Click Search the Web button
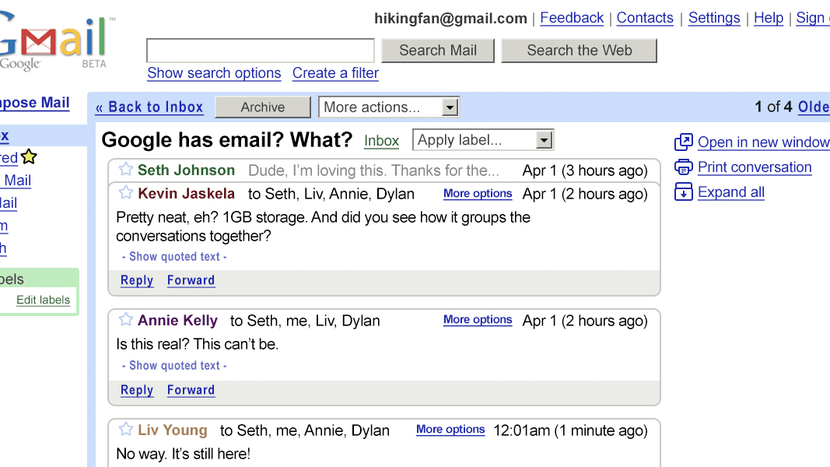This screenshot has width=830, height=467. click(x=579, y=50)
